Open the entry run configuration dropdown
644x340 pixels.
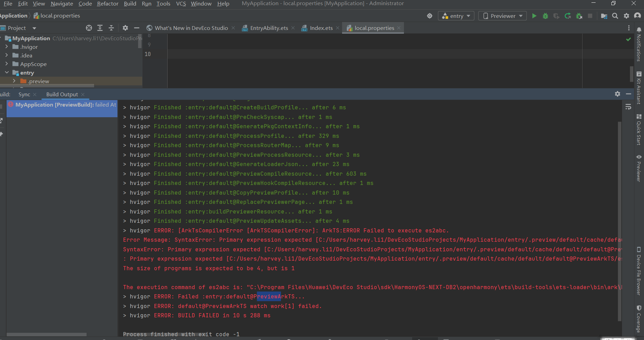[456, 16]
